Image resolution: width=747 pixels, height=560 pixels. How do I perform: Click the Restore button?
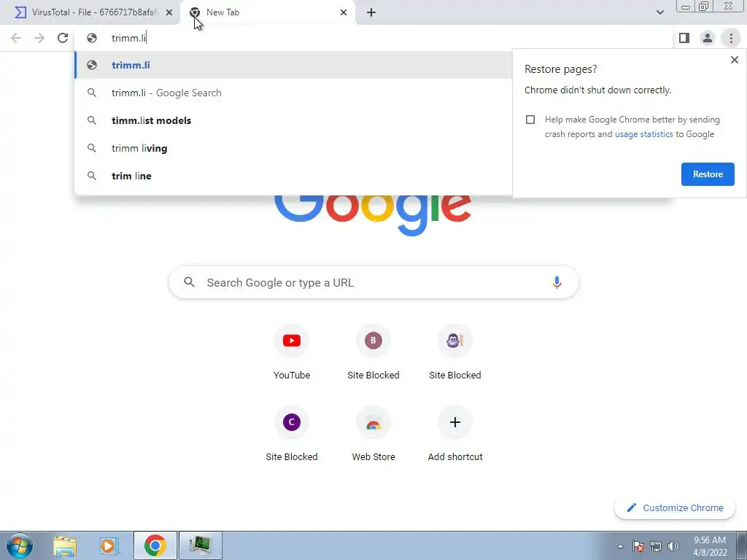[x=708, y=174]
